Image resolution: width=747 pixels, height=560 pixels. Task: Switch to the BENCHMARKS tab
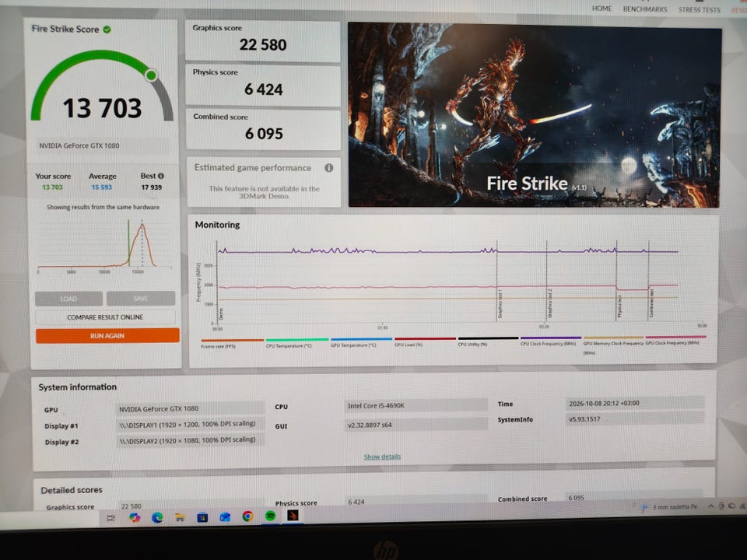pyautogui.click(x=645, y=9)
